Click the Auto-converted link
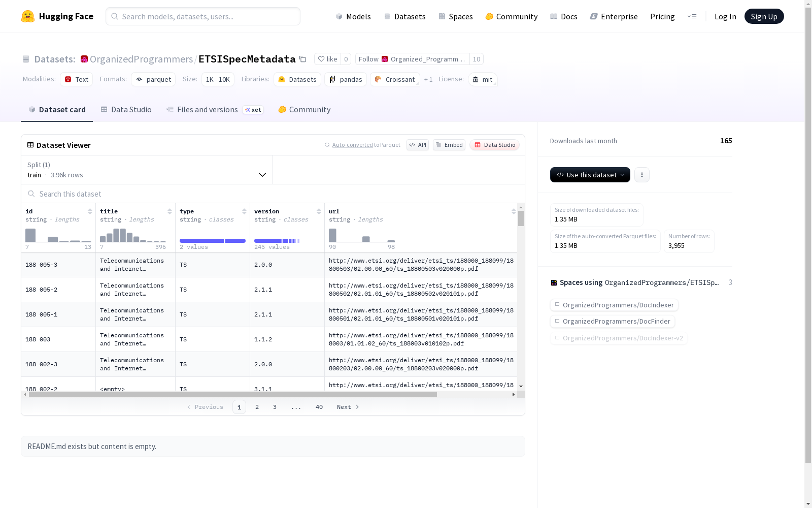 pyautogui.click(x=352, y=145)
